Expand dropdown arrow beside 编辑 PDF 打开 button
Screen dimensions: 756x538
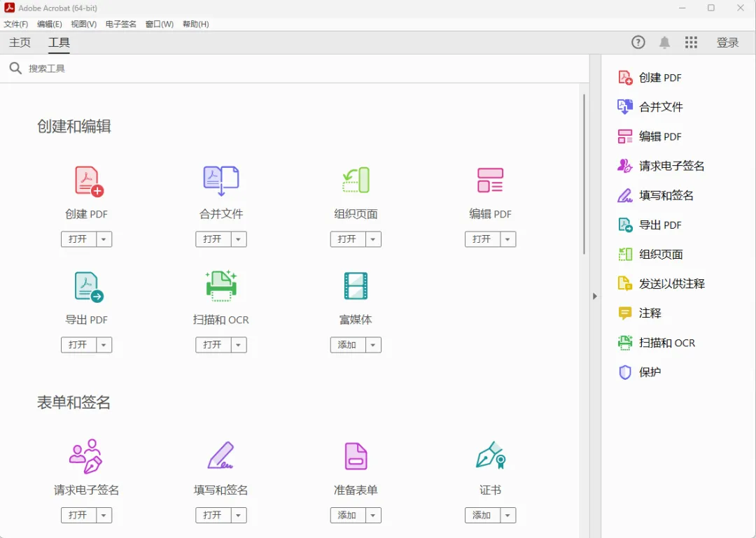tap(507, 239)
